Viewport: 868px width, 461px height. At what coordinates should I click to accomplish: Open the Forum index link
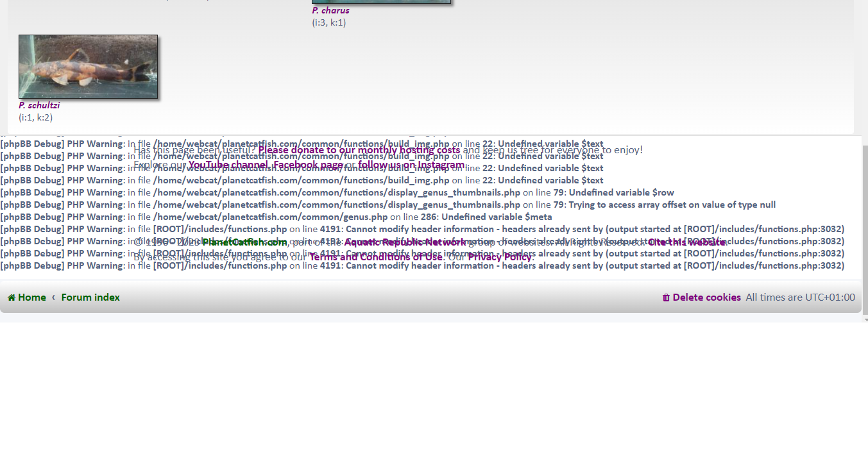pos(90,298)
